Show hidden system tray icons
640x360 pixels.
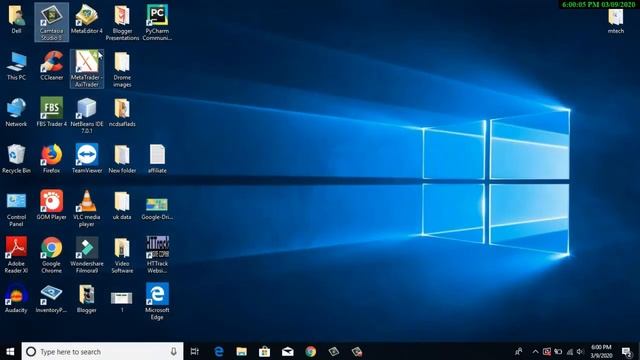tap(535, 351)
